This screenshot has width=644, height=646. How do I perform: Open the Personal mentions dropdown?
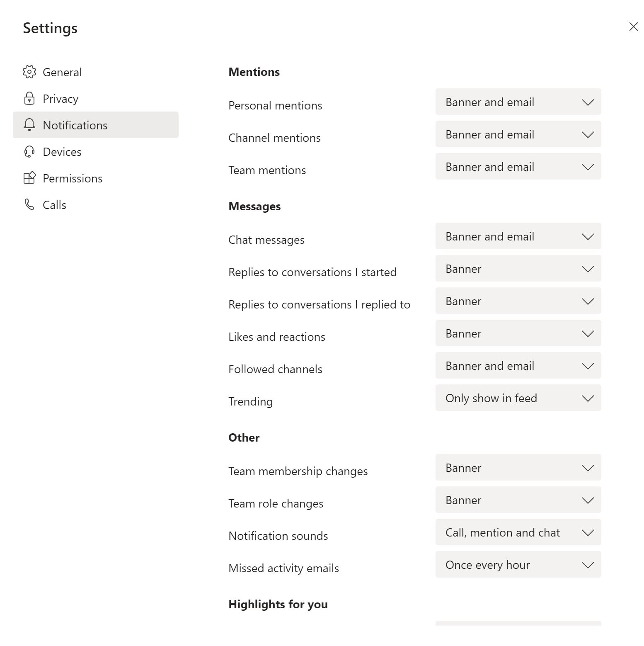(x=518, y=102)
